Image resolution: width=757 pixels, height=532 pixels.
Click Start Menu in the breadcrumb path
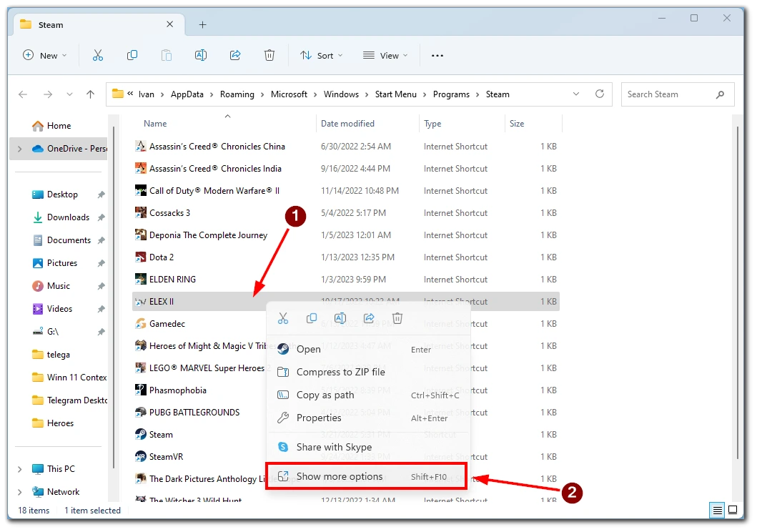click(396, 94)
